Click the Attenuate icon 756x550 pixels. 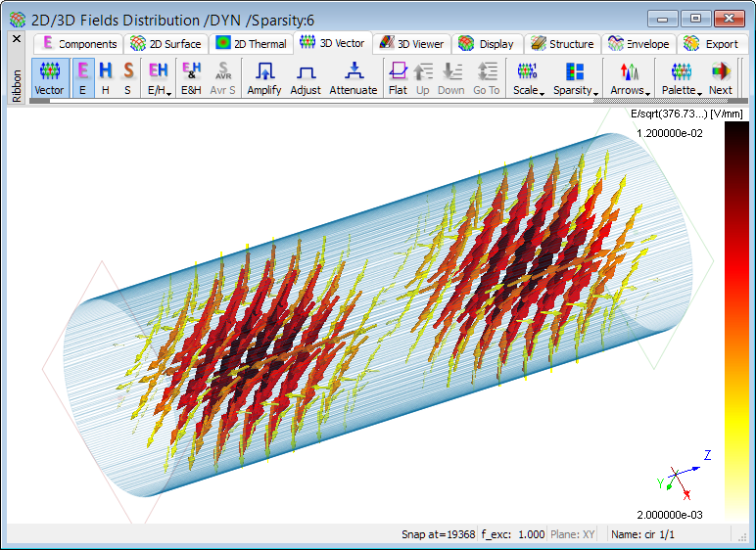click(353, 78)
